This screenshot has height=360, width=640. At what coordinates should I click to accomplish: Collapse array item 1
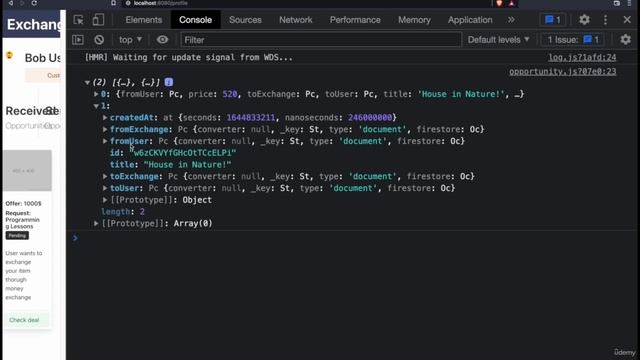pos(96,106)
